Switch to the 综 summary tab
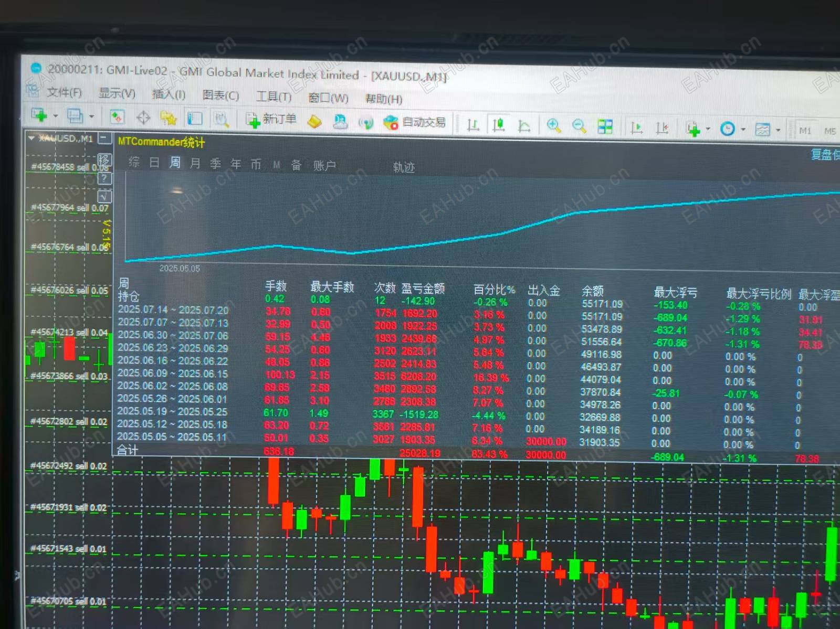 point(134,162)
